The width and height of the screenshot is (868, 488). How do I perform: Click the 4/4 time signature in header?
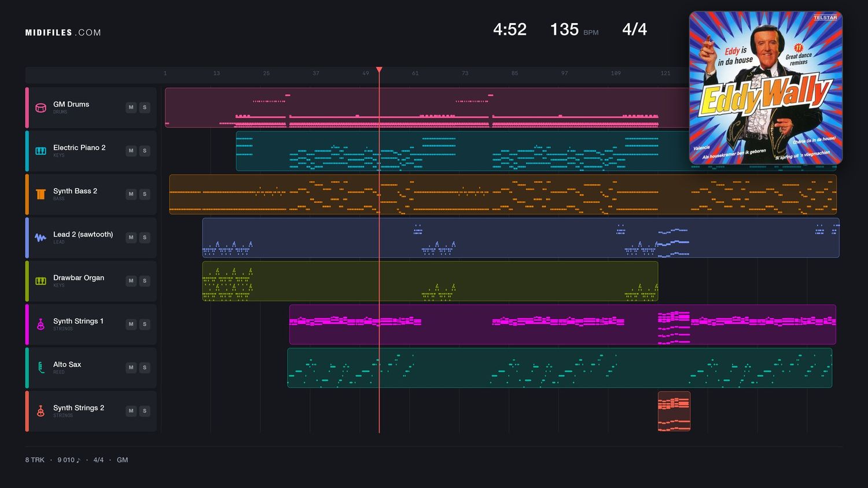(634, 29)
